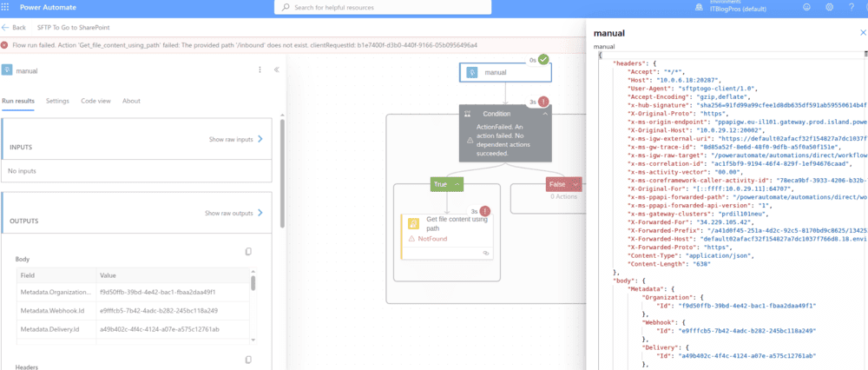Open the manual panel more options menu

[x=260, y=69]
